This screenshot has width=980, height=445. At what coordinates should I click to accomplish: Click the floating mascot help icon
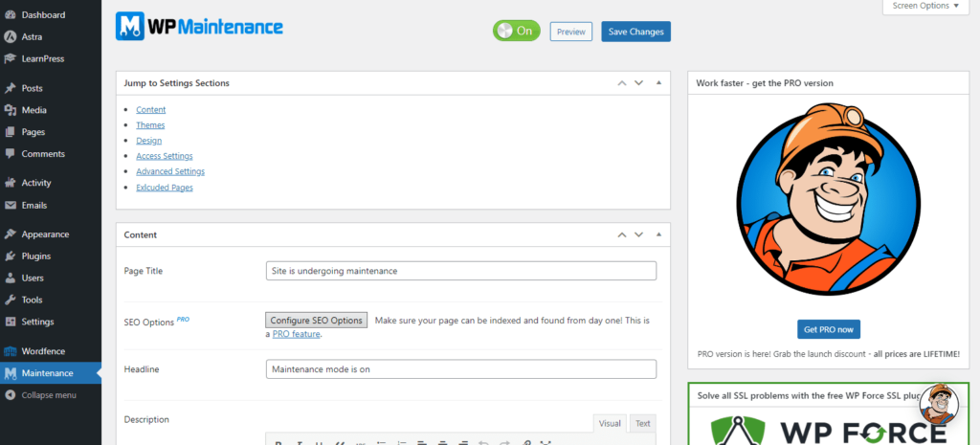939,403
